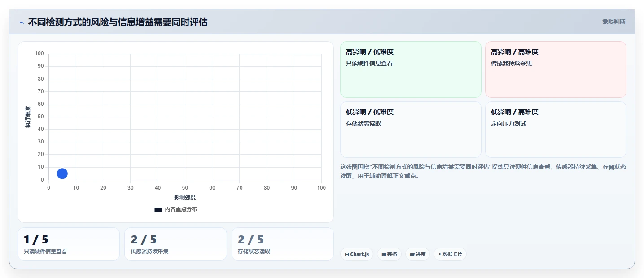This screenshot has height=278, width=644.
Task: Click the 进度 tag chip
Action: [x=417, y=254]
